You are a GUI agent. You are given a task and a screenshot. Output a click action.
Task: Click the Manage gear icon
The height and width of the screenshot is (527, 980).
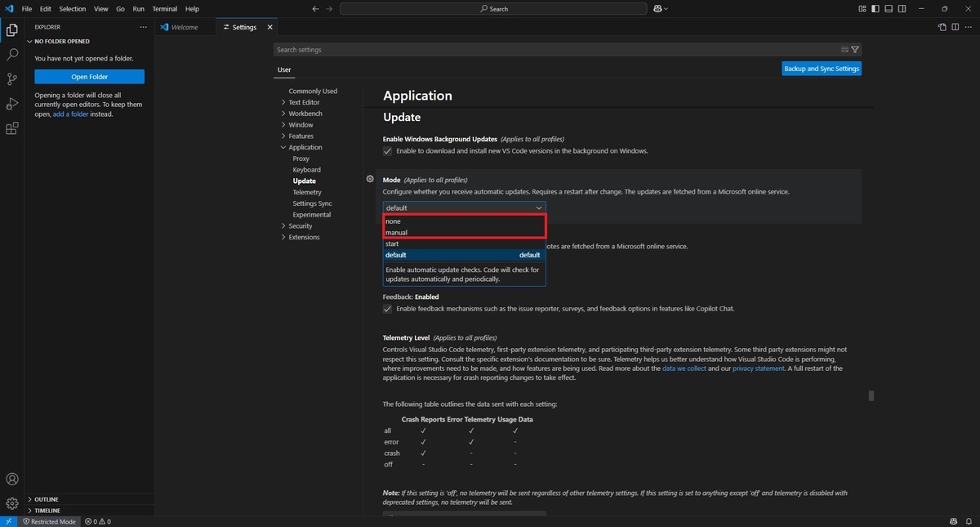(12, 503)
